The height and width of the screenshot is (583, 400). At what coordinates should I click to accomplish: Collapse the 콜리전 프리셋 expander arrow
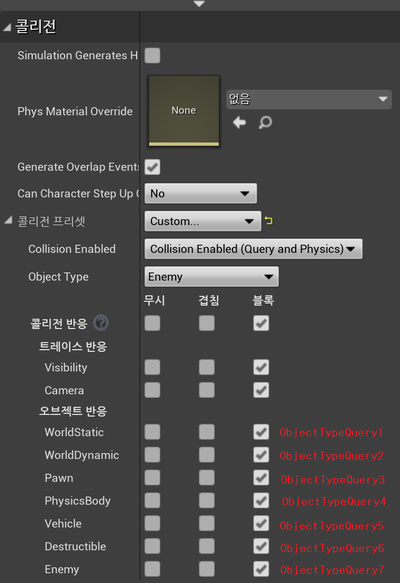click(x=8, y=220)
